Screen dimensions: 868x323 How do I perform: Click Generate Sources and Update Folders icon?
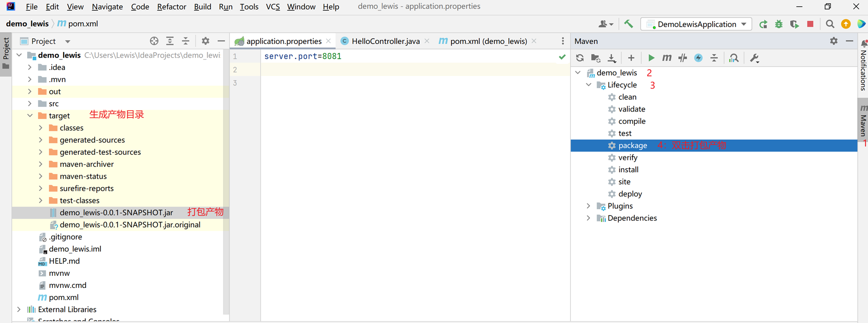[x=596, y=58]
